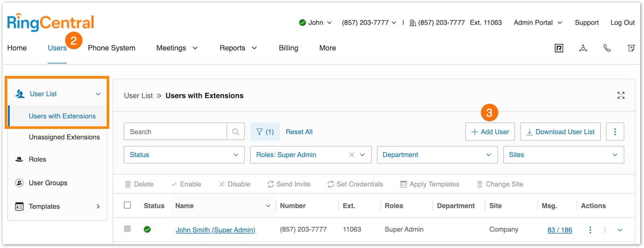Click the full-screen expand icon
Screen dimensions: 644x248
coord(621,95)
